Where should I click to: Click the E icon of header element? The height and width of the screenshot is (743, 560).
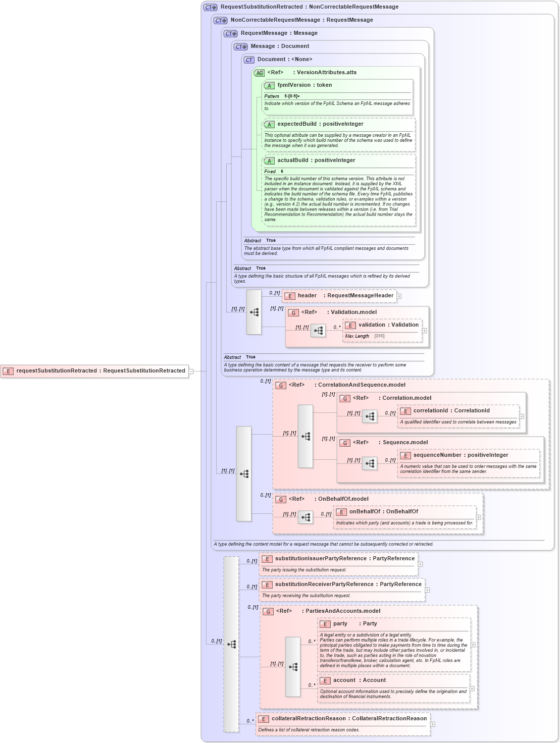pos(290,296)
